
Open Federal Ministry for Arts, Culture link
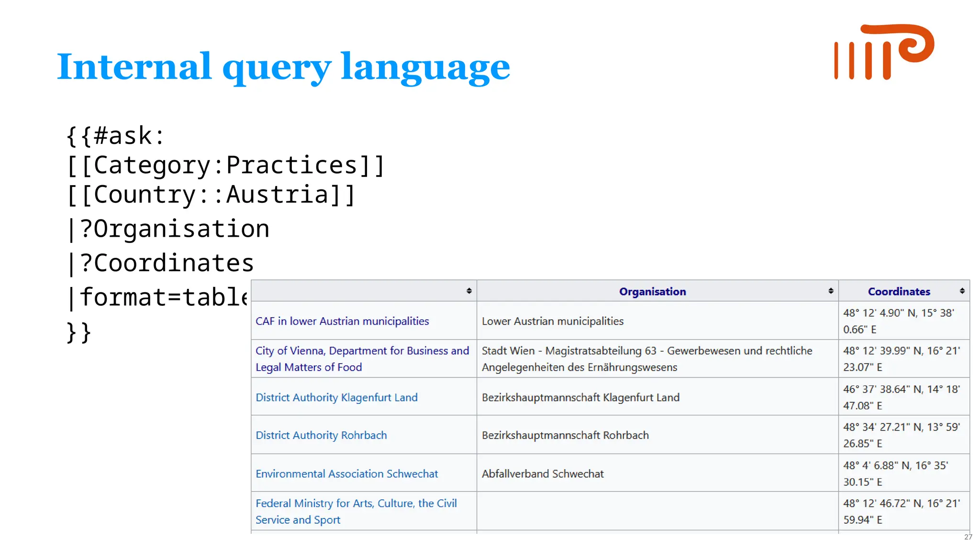tap(356, 511)
